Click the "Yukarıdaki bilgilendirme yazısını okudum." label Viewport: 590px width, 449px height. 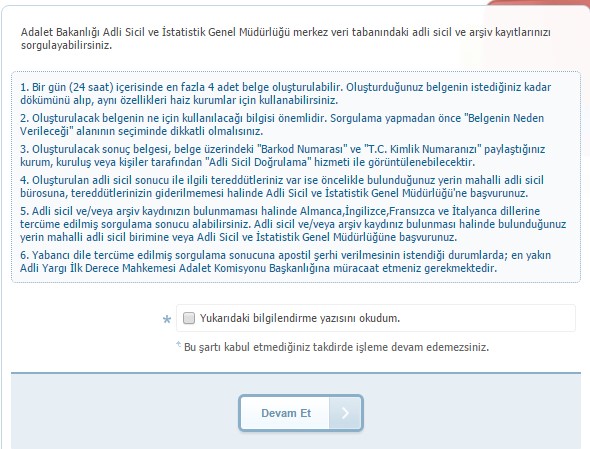[300, 318]
